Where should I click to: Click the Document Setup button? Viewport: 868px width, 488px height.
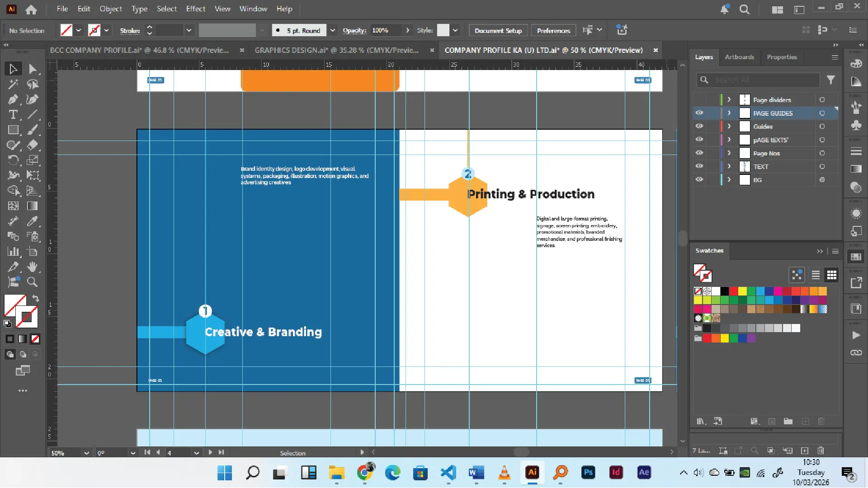point(498,30)
